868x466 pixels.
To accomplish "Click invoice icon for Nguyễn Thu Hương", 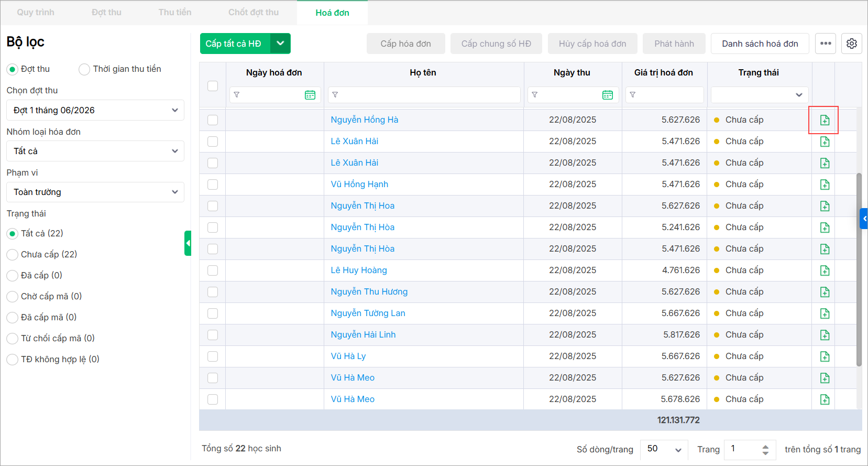I will pos(825,292).
